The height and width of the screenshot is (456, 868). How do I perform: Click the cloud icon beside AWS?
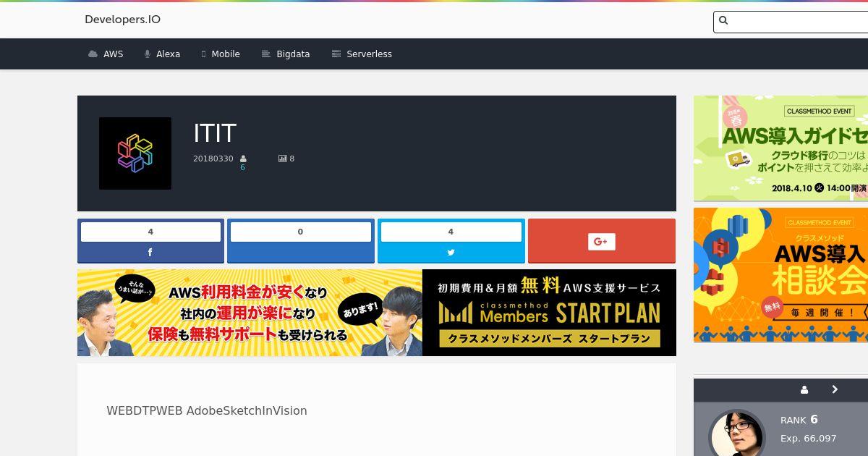(x=93, y=54)
